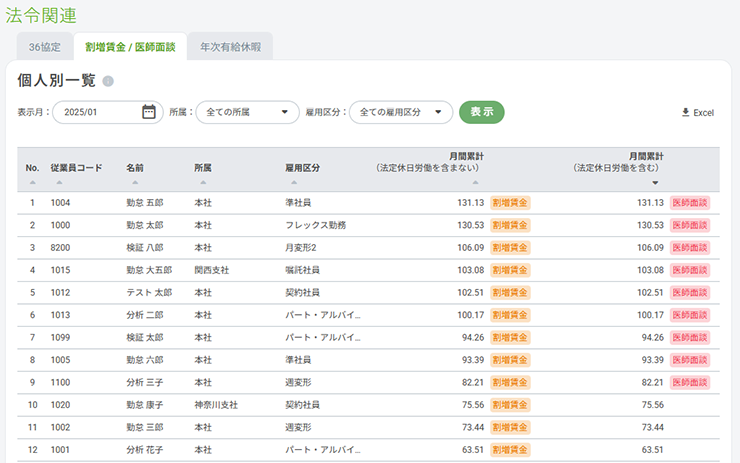Sort 月間累計 excluding 法定休日労働 column
Viewport: 740px width, 463px height.
point(475,182)
